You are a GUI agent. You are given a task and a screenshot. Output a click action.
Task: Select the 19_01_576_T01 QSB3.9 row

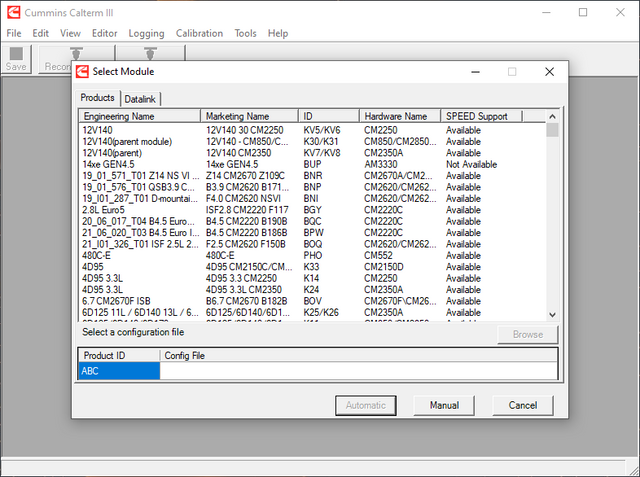coord(312,187)
